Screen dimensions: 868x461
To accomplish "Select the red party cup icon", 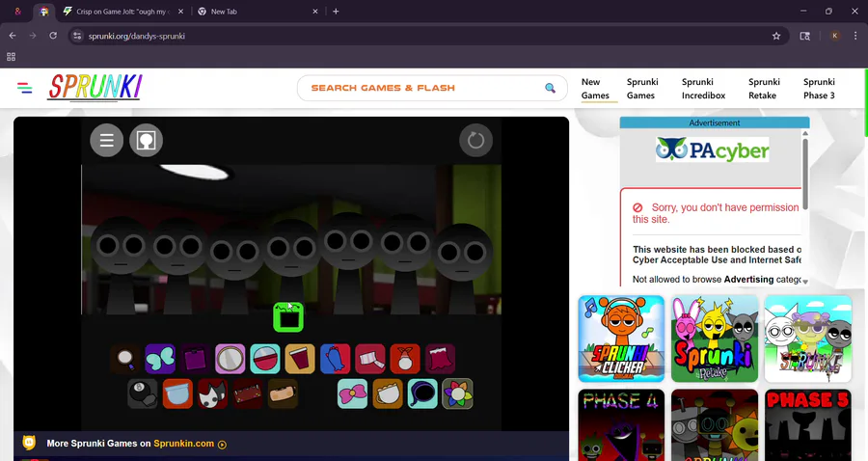I will point(300,359).
